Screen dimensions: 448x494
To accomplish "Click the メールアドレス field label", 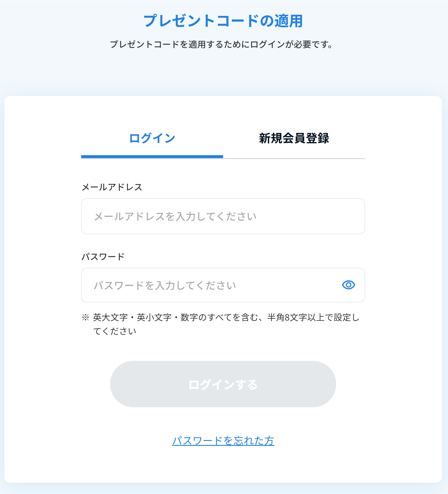I will pos(112,187).
